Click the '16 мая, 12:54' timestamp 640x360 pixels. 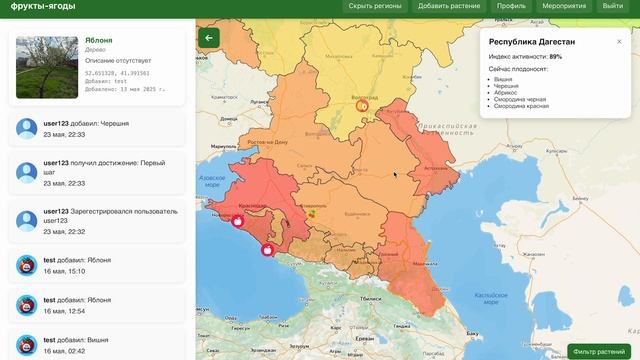point(64,311)
